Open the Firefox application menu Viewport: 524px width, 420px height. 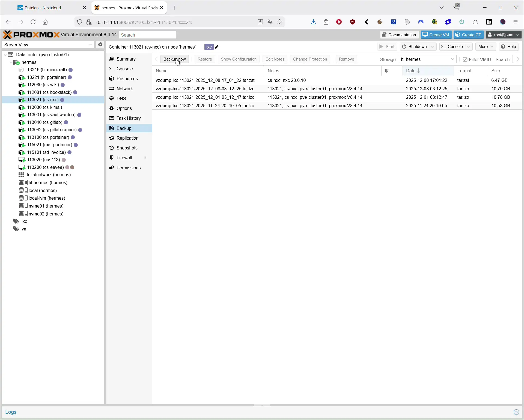(516, 22)
